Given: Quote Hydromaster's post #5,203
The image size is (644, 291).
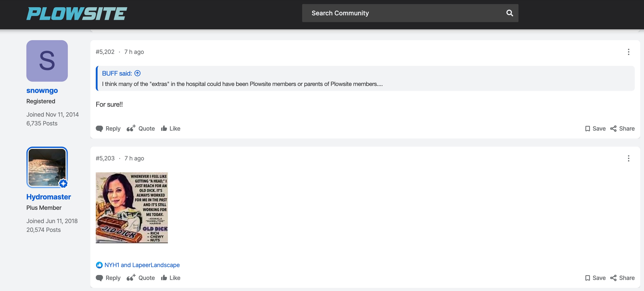Looking at the screenshot, I should pos(141,278).
